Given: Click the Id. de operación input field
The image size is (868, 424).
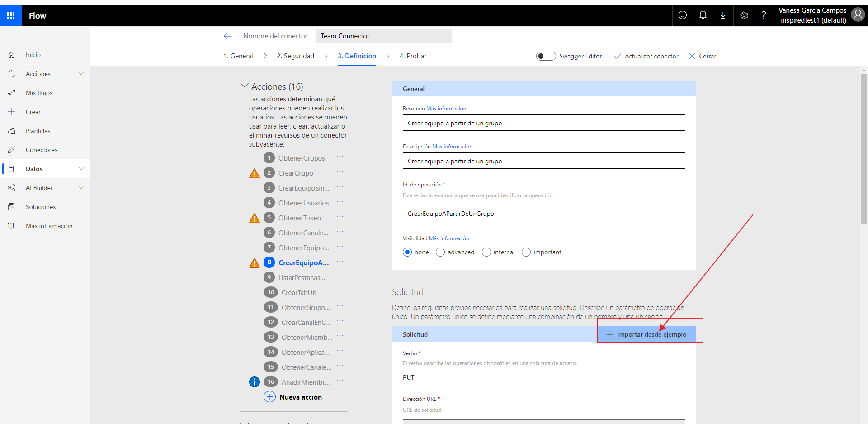Looking at the screenshot, I should 543,214.
